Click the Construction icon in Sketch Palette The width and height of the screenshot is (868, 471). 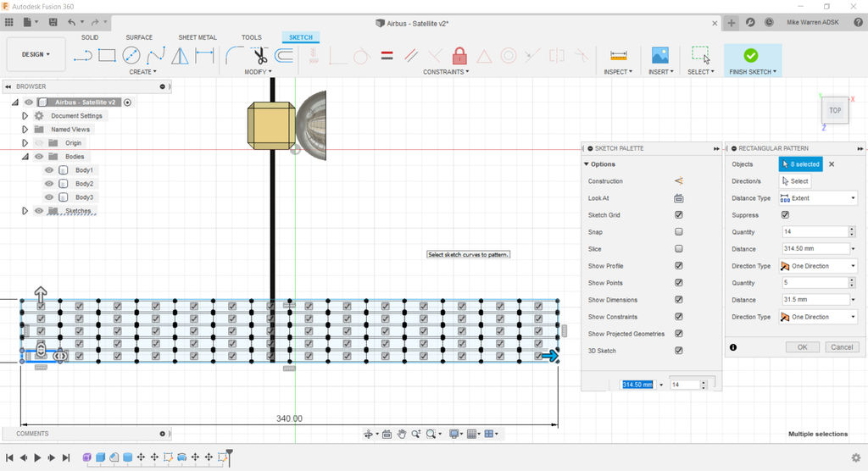point(678,181)
